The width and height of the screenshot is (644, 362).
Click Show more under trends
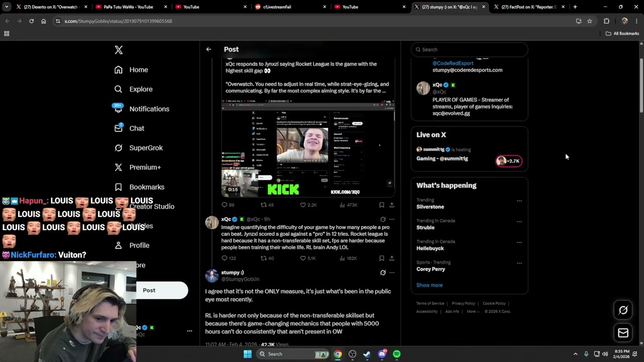(429, 285)
